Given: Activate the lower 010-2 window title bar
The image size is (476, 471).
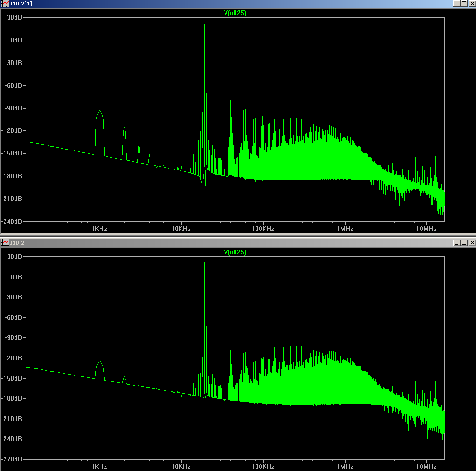Looking at the screenshot, I should pos(227,243).
